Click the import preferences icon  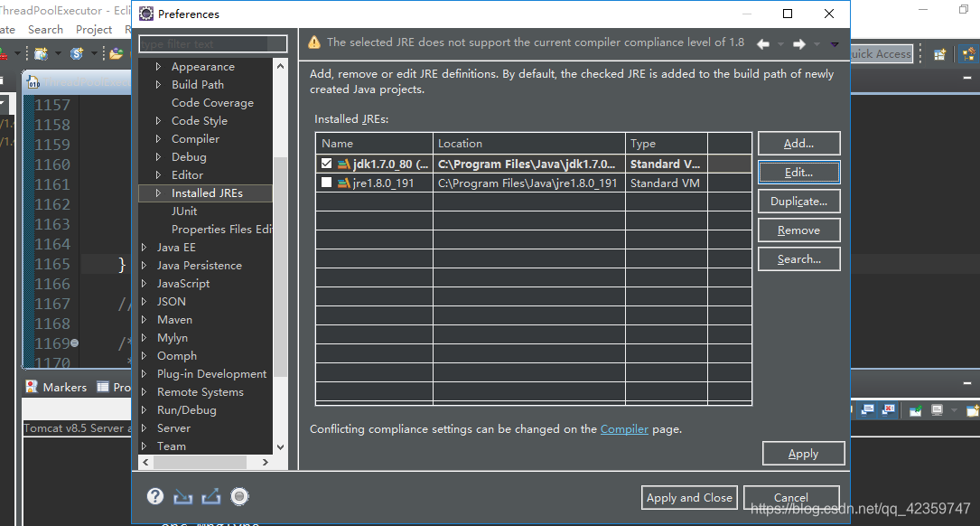(183, 496)
